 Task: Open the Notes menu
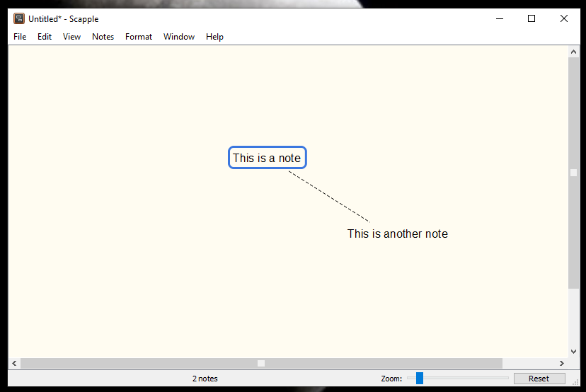pos(103,37)
